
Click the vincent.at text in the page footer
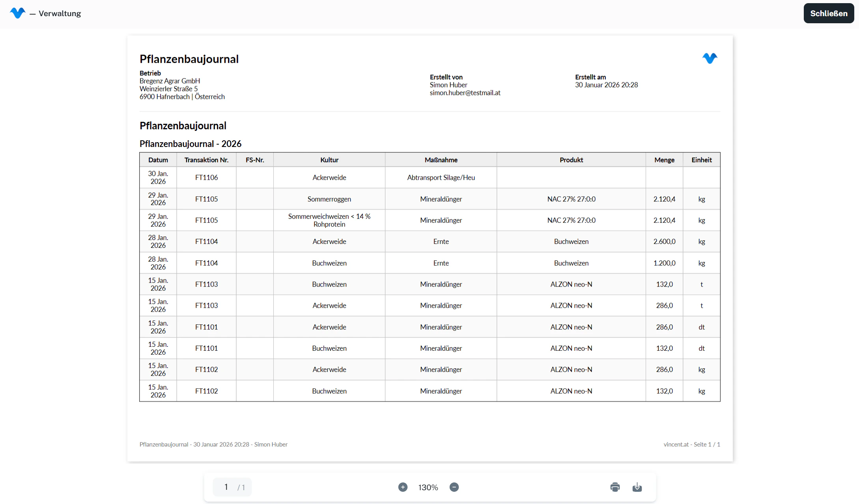[x=676, y=444]
